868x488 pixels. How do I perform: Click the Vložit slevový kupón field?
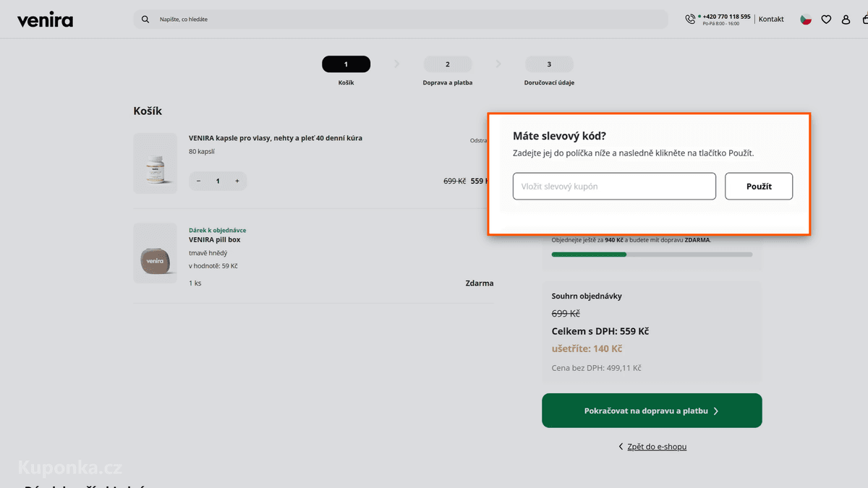tap(614, 187)
